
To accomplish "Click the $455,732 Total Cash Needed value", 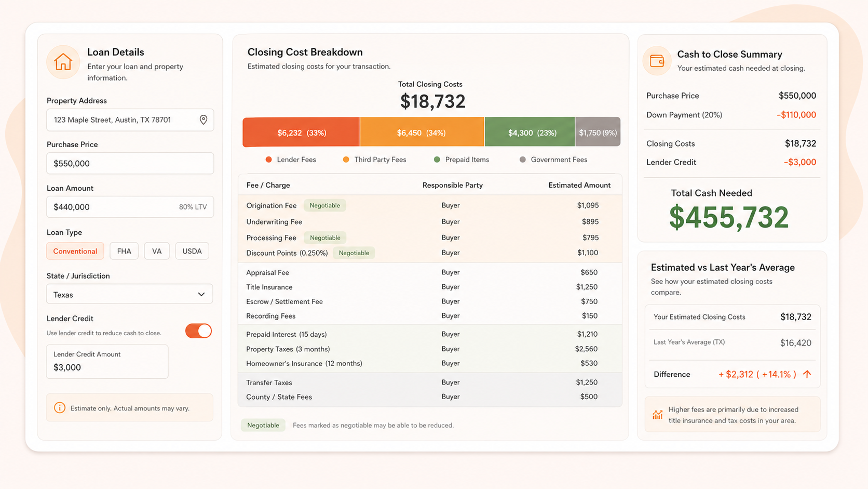I will click(729, 217).
